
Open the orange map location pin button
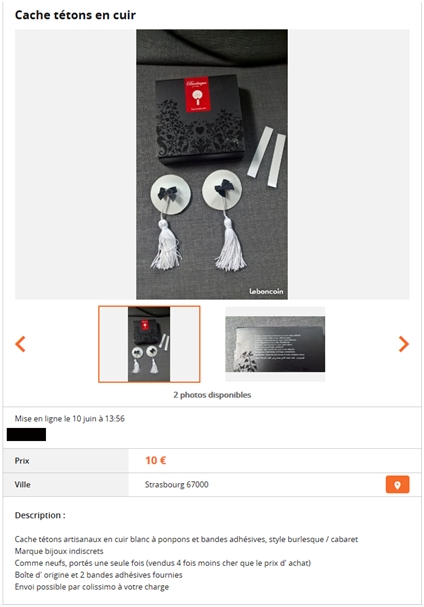point(397,485)
